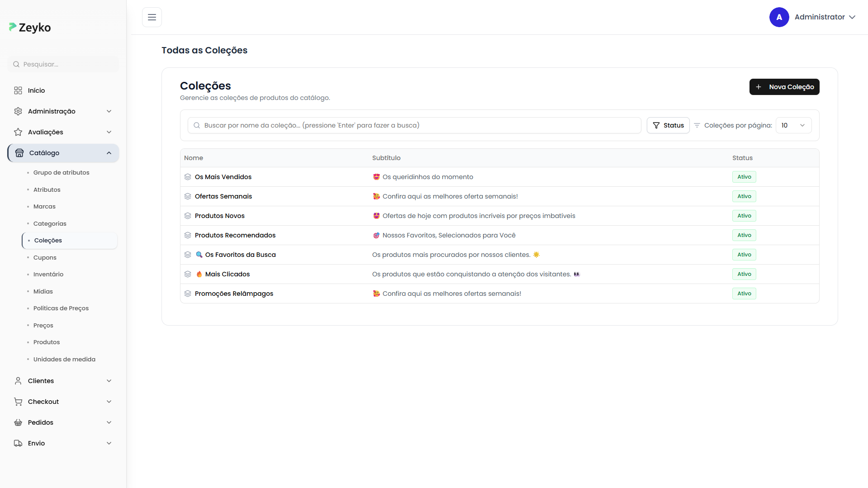Open the Cupons submenu item
Viewport: 868px width, 488px height.
tap(45, 257)
